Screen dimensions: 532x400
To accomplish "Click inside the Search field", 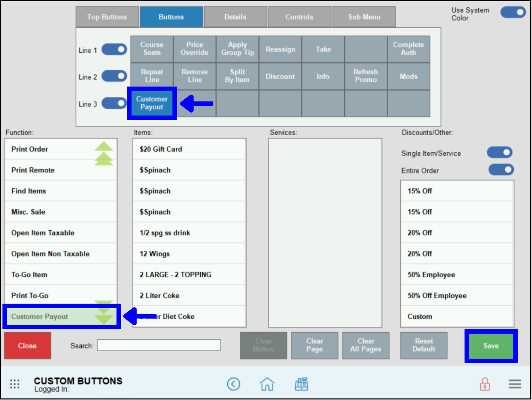I will point(159,345).
